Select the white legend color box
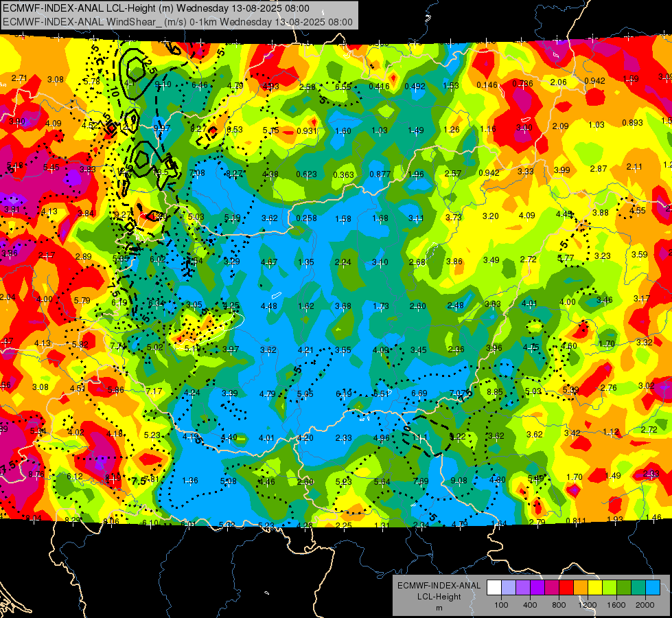 coord(494,588)
